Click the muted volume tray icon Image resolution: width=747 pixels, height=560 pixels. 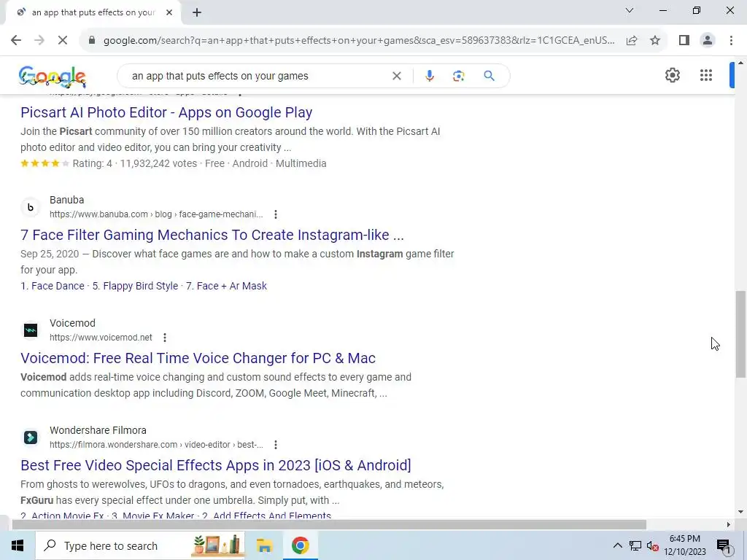tap(653, 545)
